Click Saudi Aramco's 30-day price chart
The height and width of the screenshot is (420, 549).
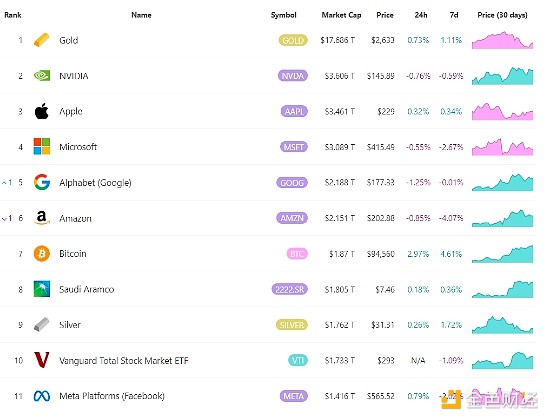tap(502, 289)
